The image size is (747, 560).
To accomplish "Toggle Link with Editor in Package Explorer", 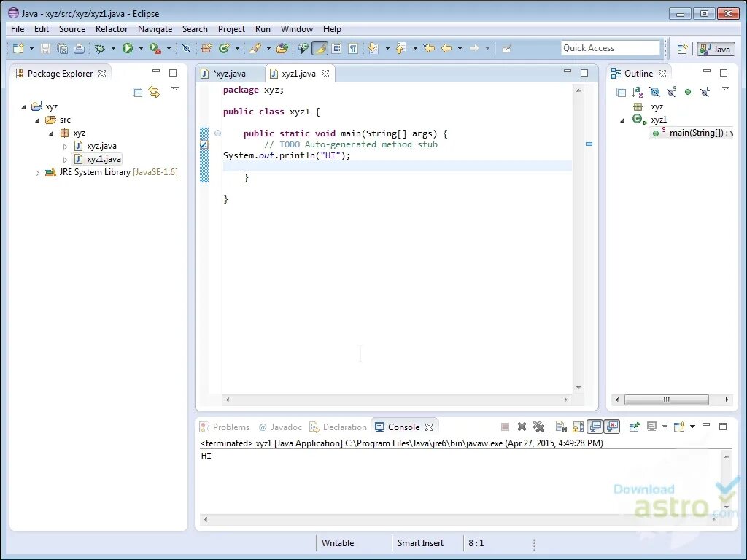I will click(x=155, y=92).
